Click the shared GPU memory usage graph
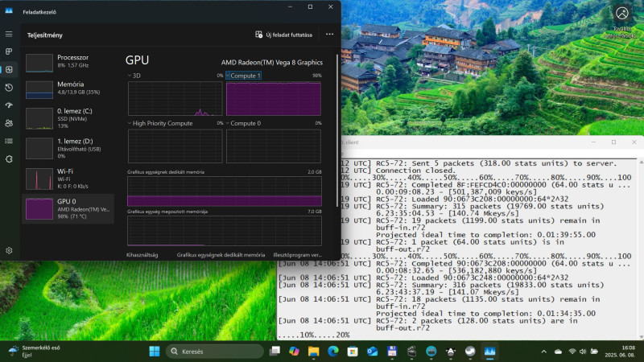This screenshot has height=362, width=644. point(225,231)
